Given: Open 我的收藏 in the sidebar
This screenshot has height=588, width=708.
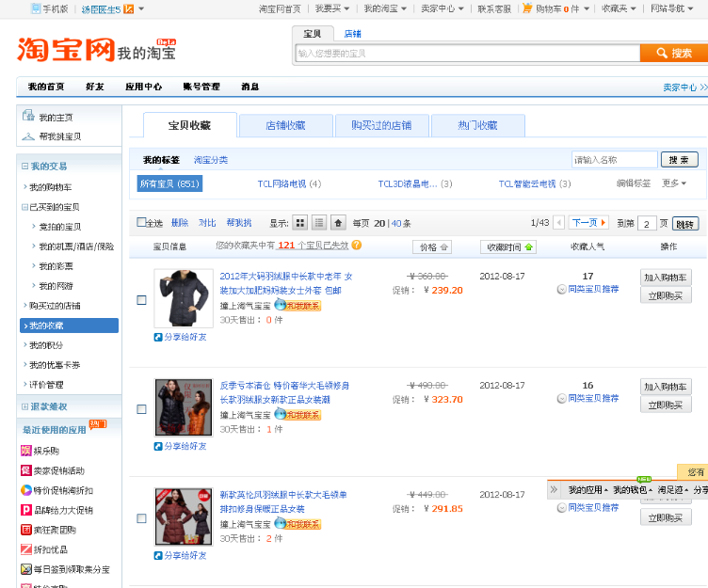Looking at the screenshot, I should pos(69,326).
